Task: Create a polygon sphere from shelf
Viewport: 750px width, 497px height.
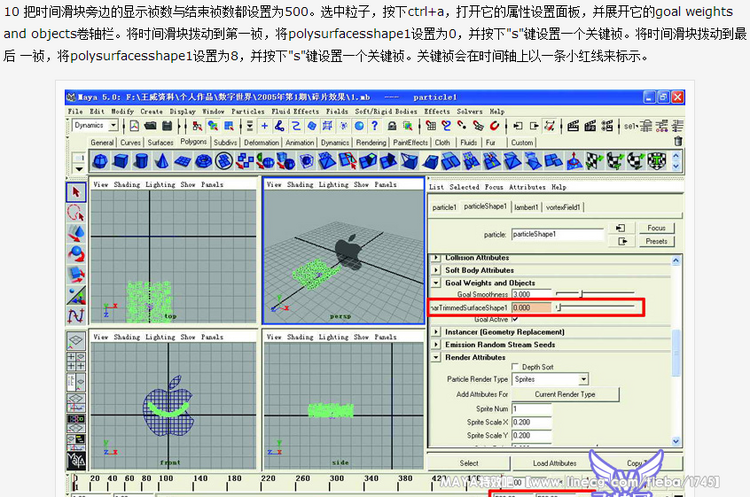Action: [x=100, y=162]
